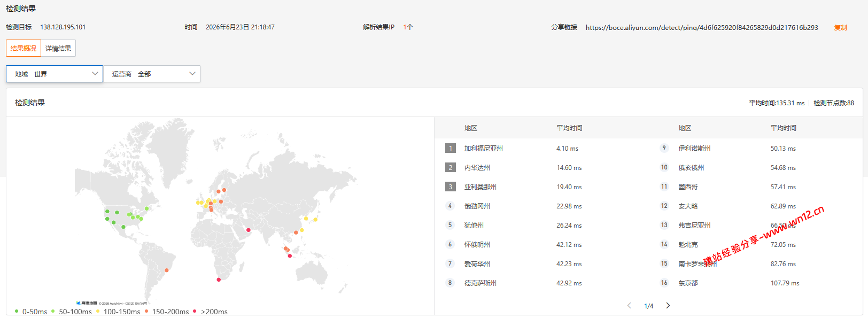Viewport: 868px width, 318px height.
Task: Click rank 13 badge for 弗吉尼亚州
Action: [x=664, y=225]
